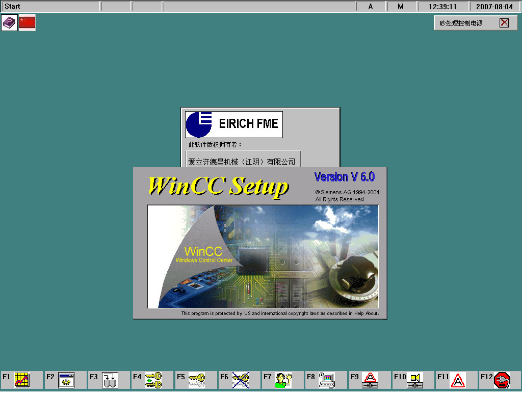Click the F6 crossed-out key logout icon
The height and width of the screenshot is (420, 522).
241,380
